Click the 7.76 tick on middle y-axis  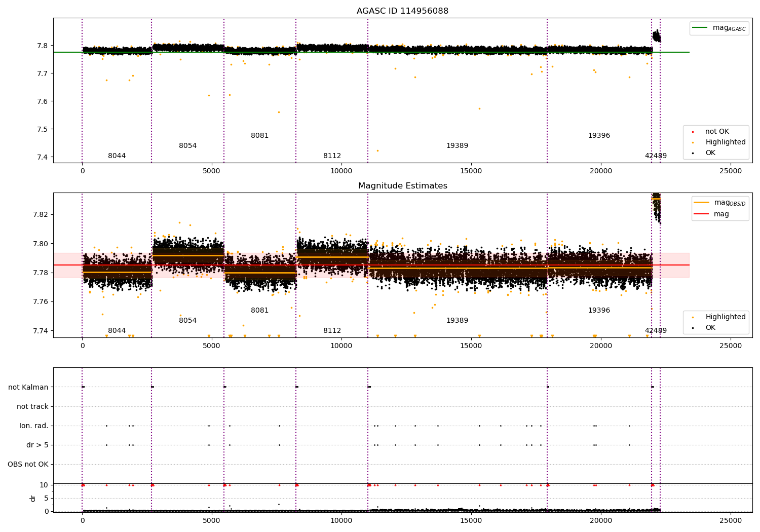point(41,302)
